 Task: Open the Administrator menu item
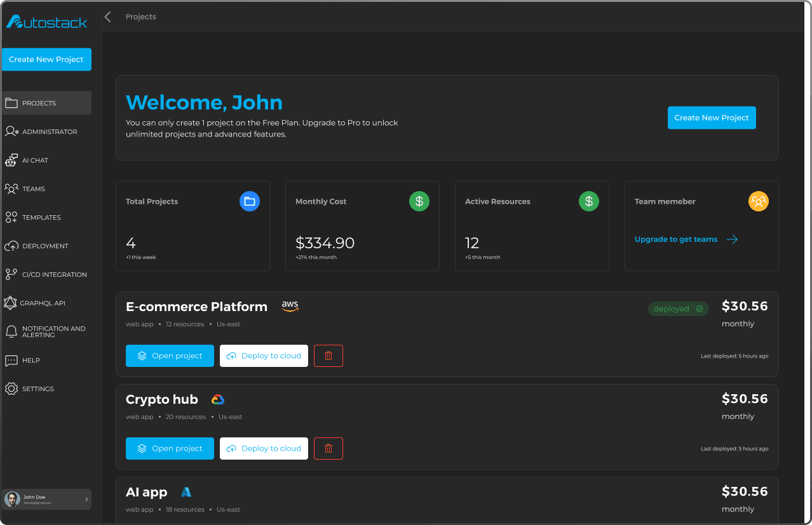pyautogui.click(x=46, y=131)
